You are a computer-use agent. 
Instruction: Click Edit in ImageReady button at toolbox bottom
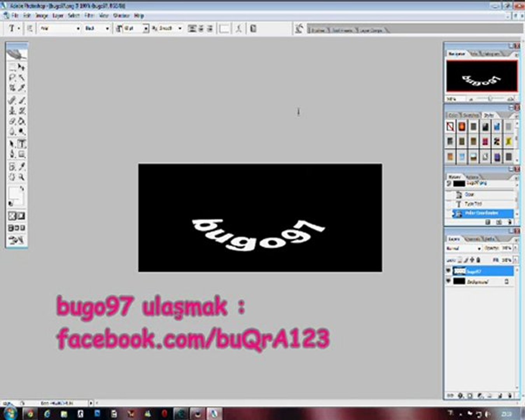coord(17,240)
